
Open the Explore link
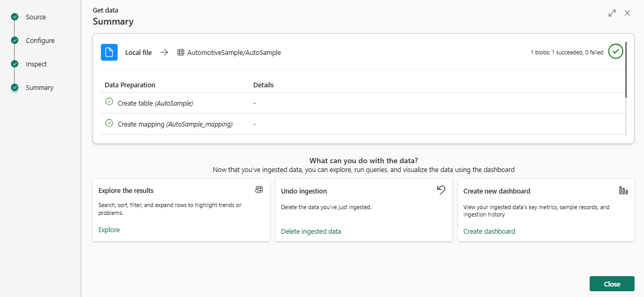pyautogui.click(x=109, y=230)
